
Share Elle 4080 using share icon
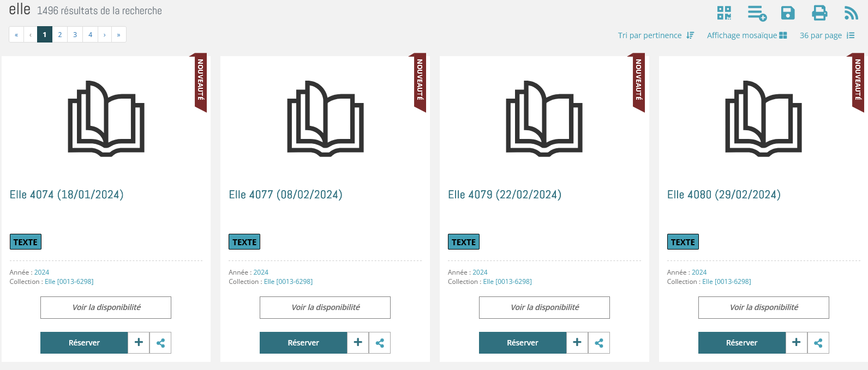pos(818,343)
